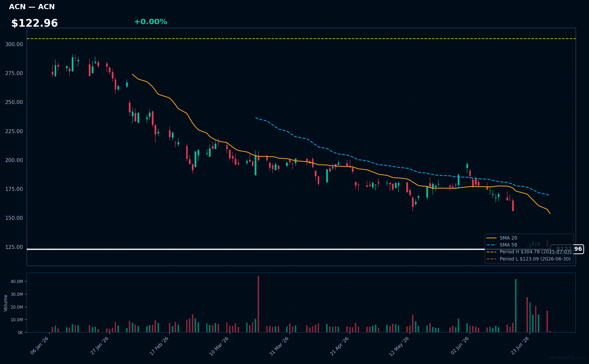Click the 27 Jan '26 date label
Screen dimensions: 589x364
coord(100,346)
